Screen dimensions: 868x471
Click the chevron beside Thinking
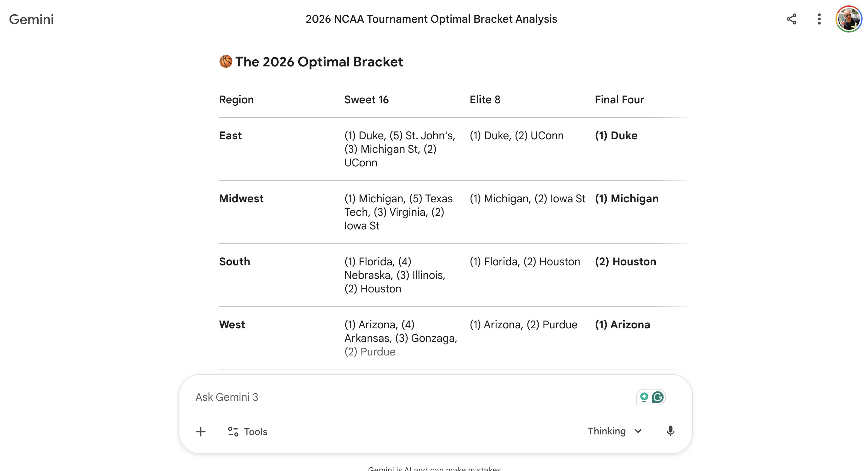tap(638, 431)
